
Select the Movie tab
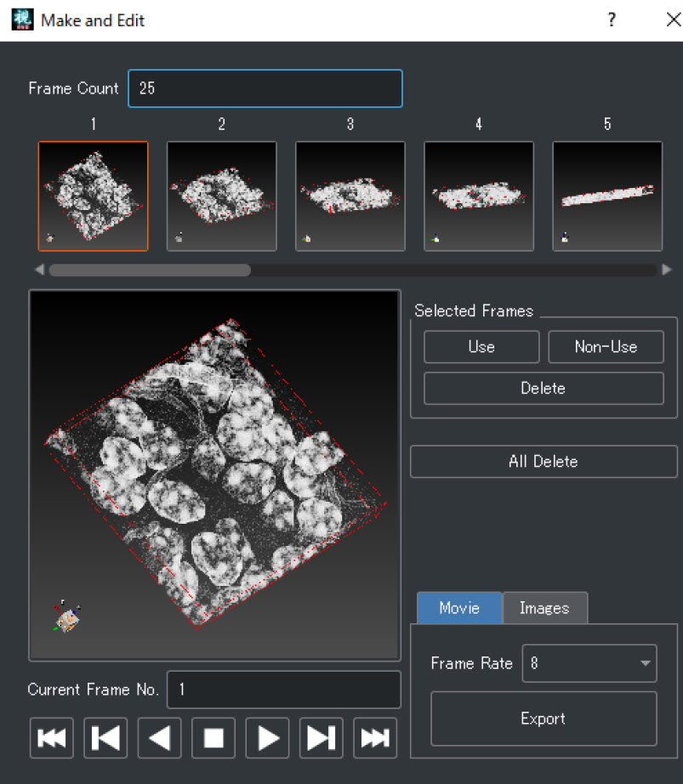tap(458, 608)
